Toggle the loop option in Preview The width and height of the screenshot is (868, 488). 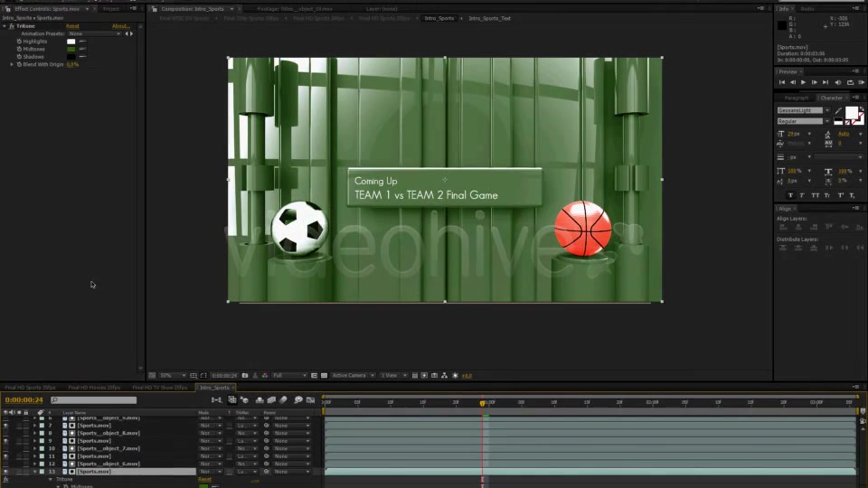[x=850, y=82]
